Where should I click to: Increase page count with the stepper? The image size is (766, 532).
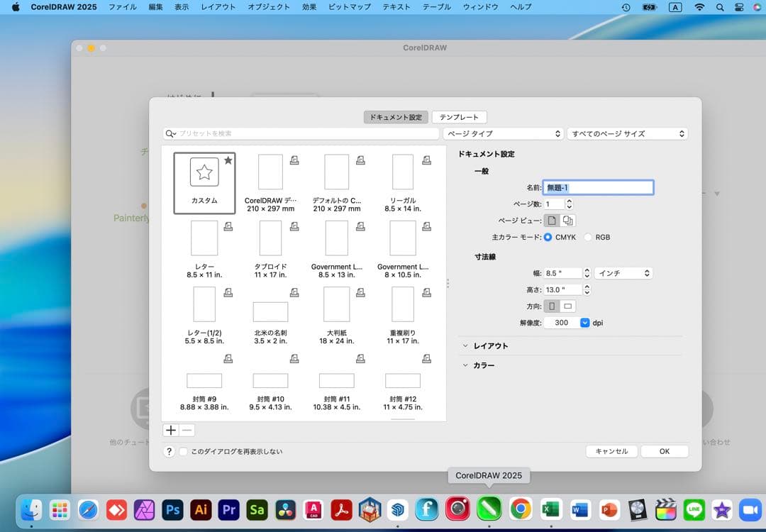[x=570, y=201]
